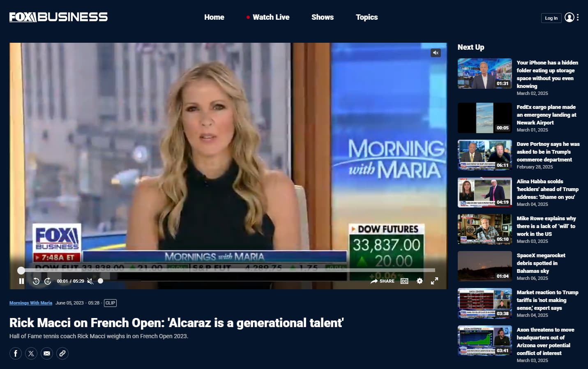
Task: Click the Next Up heading
Action: tap(471, 47)
